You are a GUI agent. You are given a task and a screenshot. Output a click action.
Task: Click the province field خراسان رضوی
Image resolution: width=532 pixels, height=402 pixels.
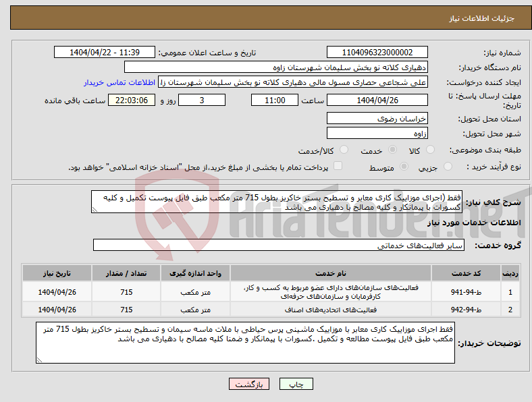(377, 118)
